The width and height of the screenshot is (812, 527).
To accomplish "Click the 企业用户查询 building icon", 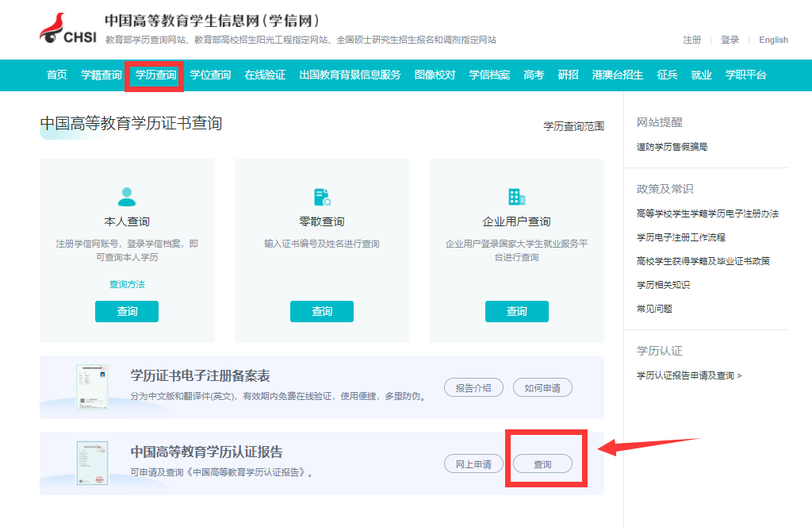I will (517, 197).
